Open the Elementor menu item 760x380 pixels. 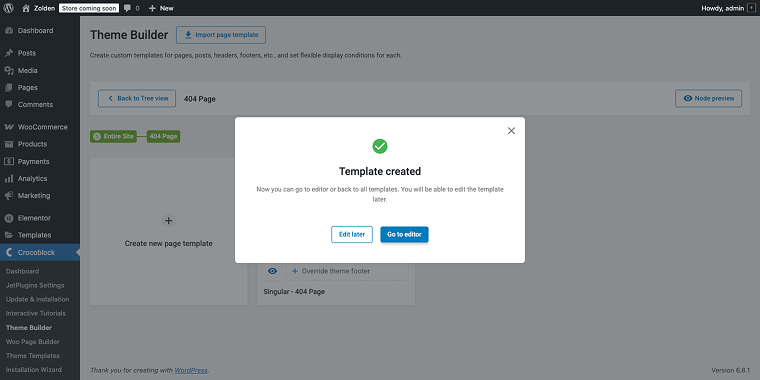click(40, 218)
